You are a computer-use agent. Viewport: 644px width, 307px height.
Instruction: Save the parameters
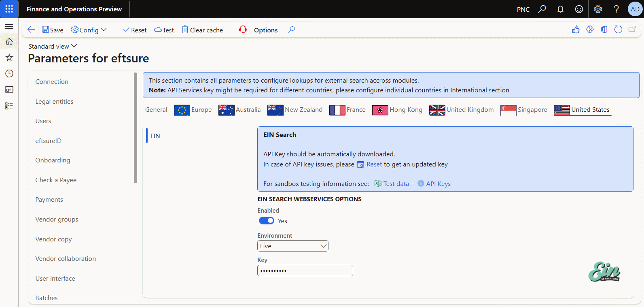(x=53, y=30)
